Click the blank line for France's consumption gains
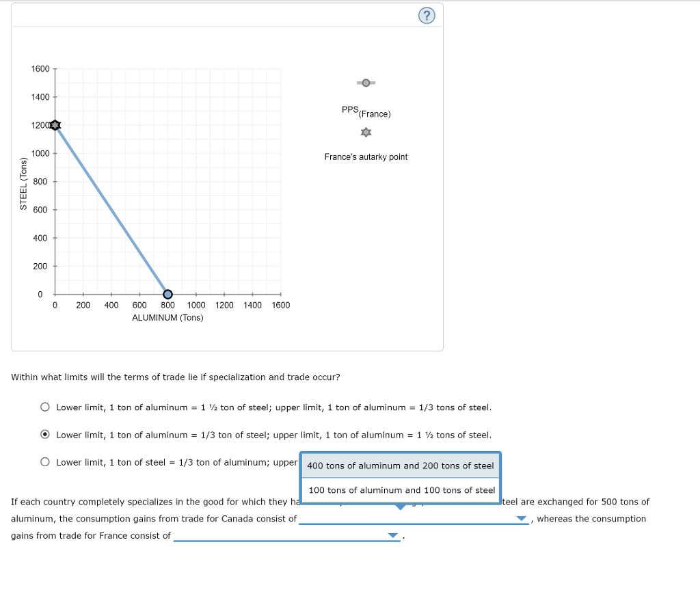This screenshot has width=700, height=607. click(287, 535)
